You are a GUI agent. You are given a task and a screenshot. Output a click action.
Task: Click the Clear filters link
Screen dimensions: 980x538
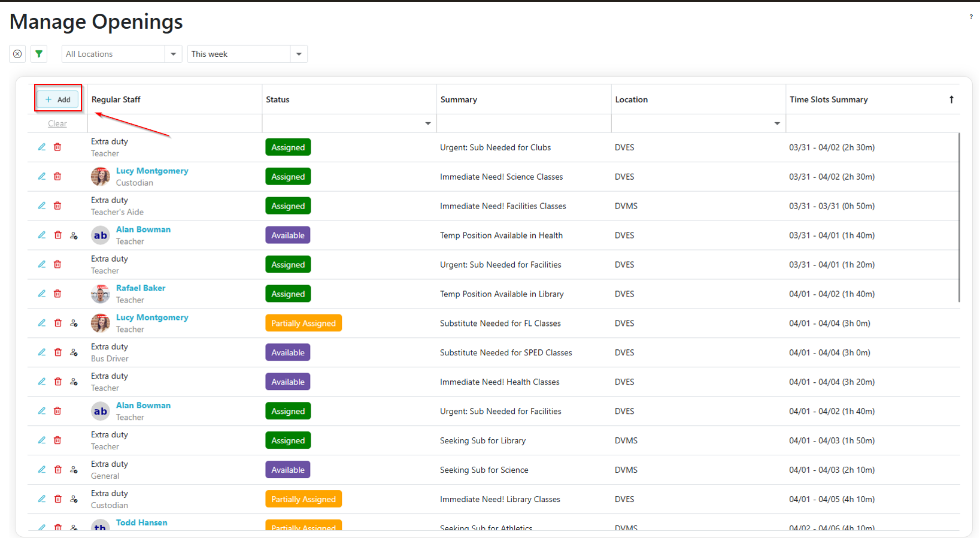coord(57,123)
